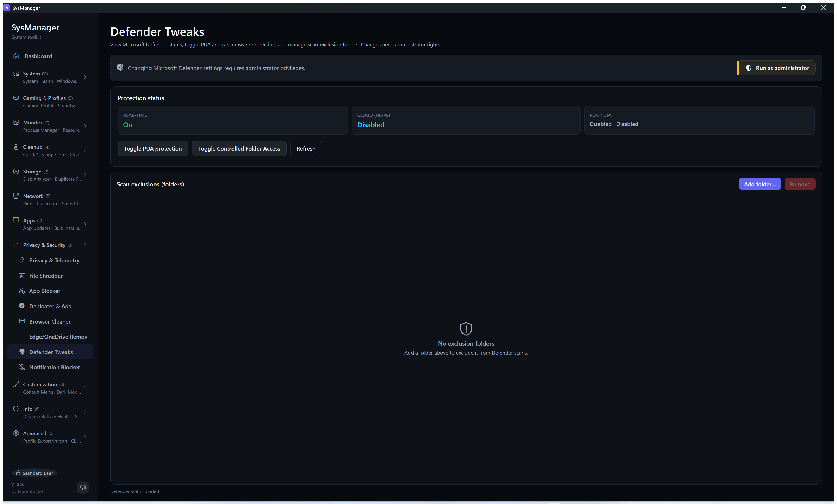
Task: Click the SysManager app icon in title bar
Action: [7, 8]
